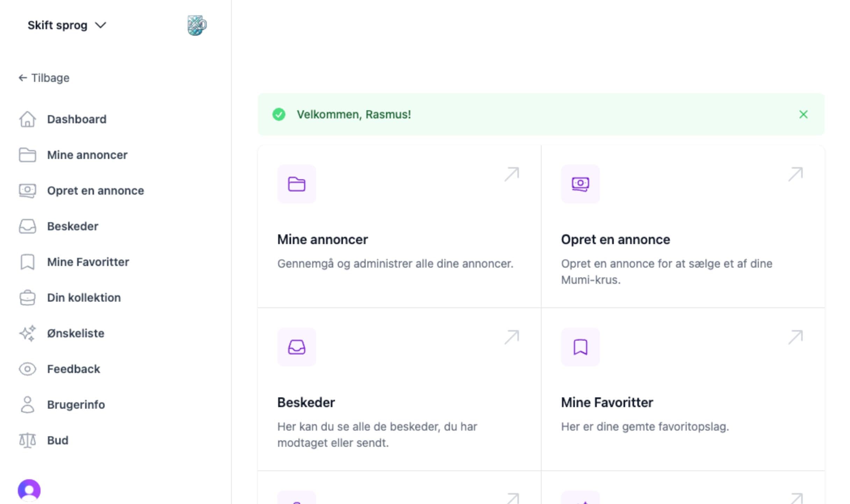Click arrow on the Beskeder card
850x504 pixels.
click(x=512, y=337)
